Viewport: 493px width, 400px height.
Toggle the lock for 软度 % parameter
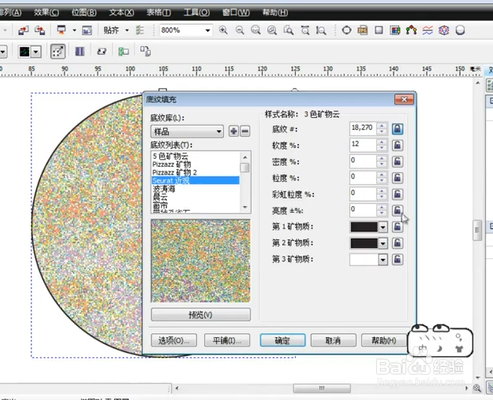pos(397,145)
